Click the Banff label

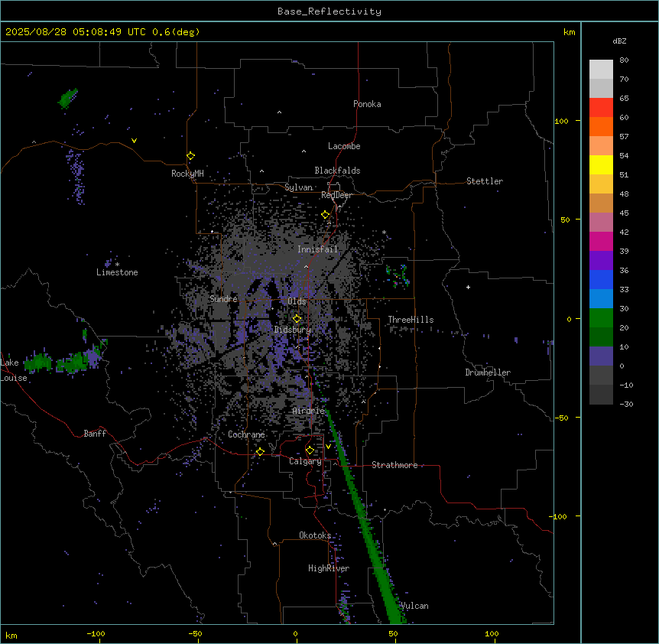tap(95, 434)
